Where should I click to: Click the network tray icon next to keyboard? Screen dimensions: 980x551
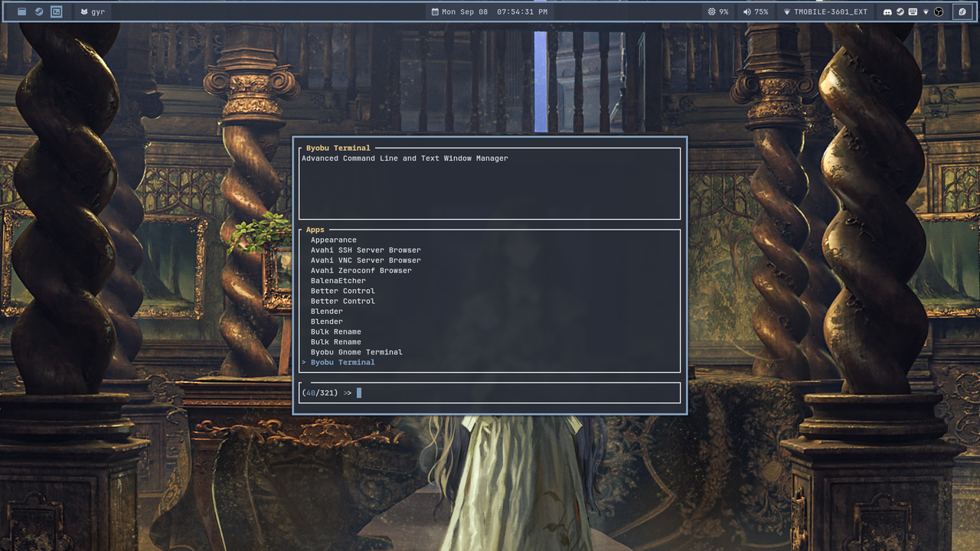click(x=926, y=12)
